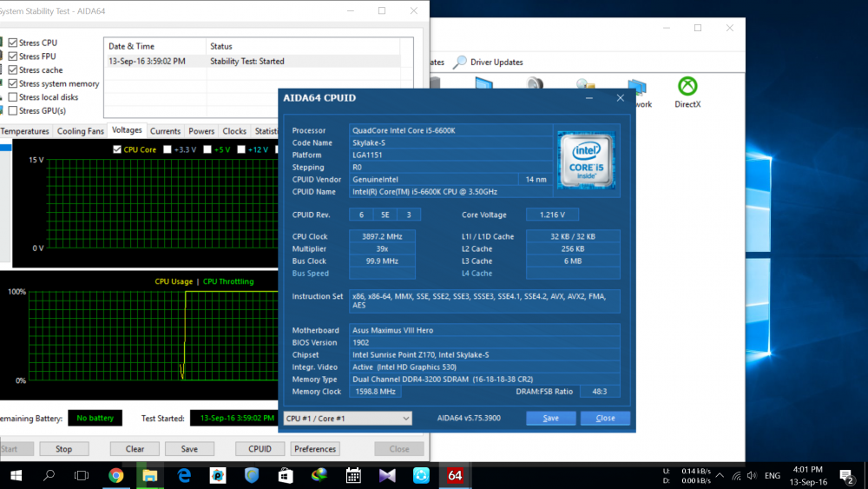
Task: Open volume tray icon
Action: click(x=752, y=475)
